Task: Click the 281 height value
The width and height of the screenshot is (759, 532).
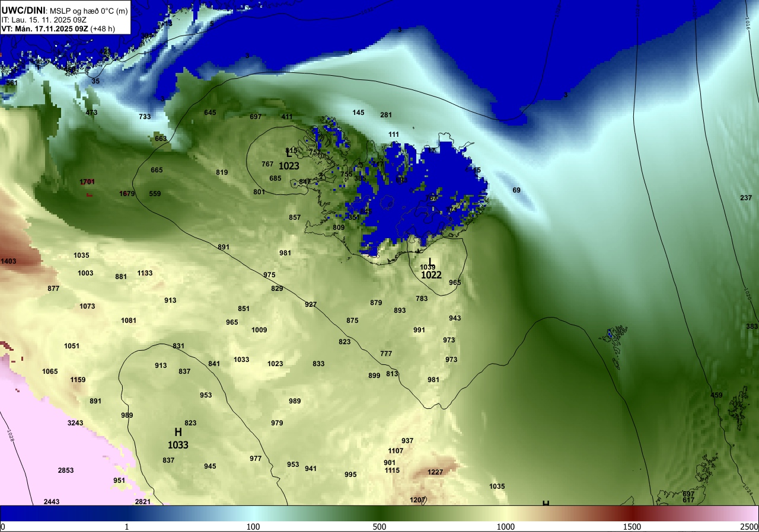Action: 386,115
